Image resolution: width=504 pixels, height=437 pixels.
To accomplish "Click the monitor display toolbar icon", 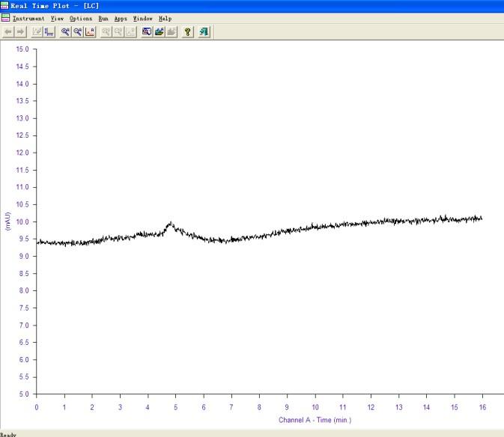I will (147, 31).
